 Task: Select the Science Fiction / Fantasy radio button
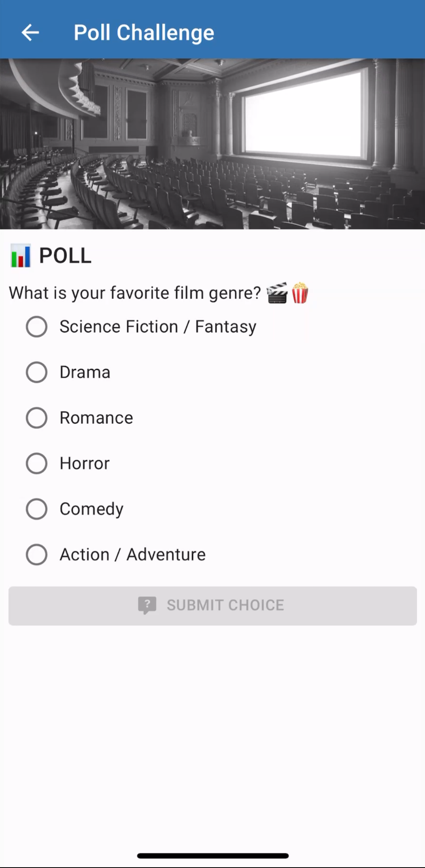tap(37, 327)
